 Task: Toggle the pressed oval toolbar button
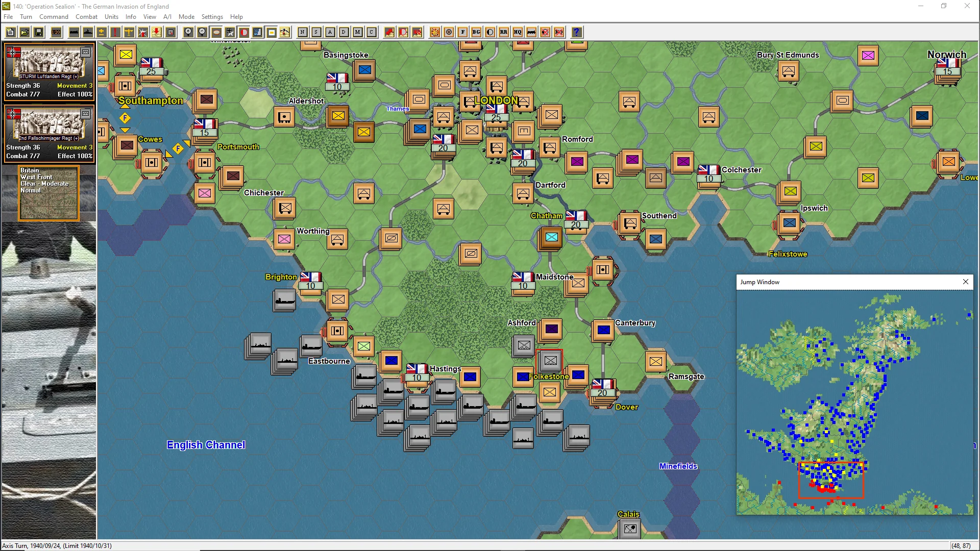[x=216, y=32]
